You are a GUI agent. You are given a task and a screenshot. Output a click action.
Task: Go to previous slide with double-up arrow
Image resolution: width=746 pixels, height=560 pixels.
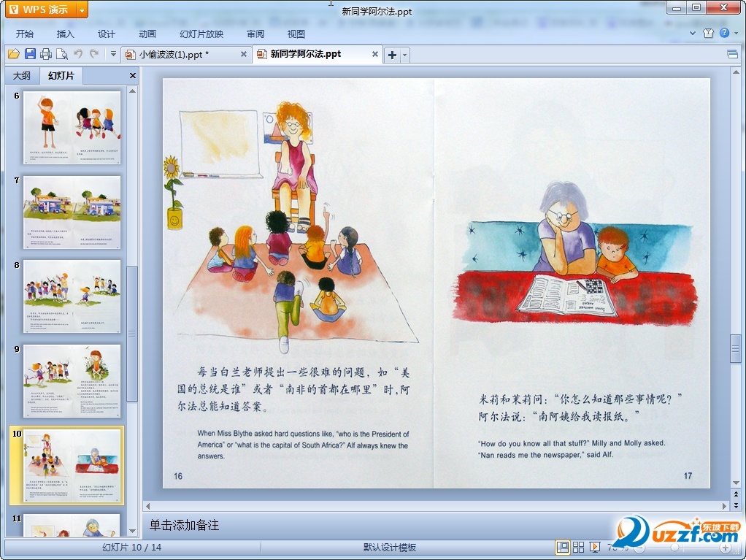736,494
